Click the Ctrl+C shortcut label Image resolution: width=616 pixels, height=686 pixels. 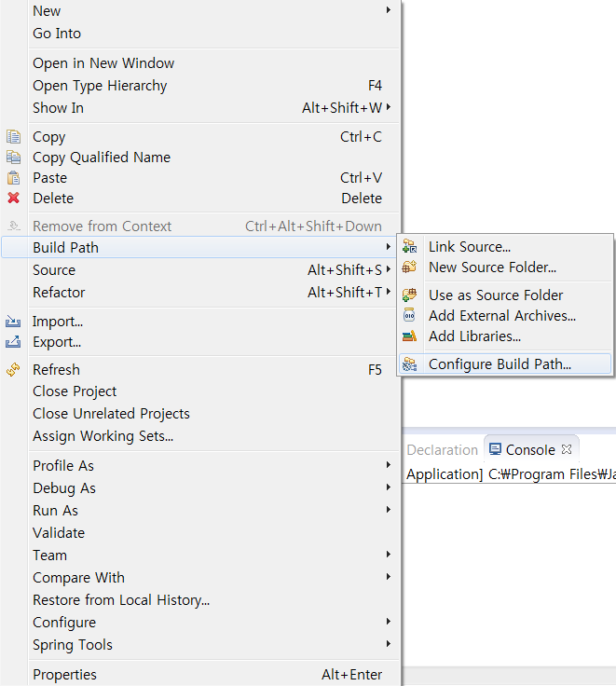click(361, 137)
